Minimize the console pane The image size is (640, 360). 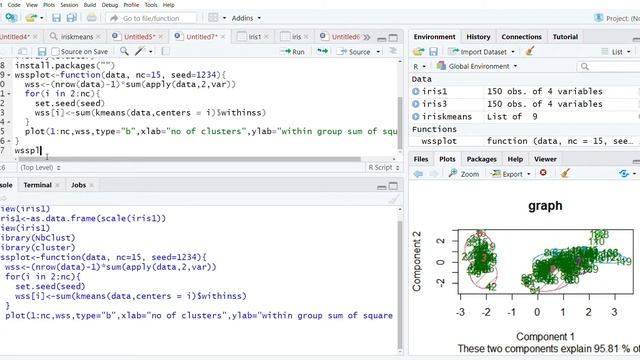382,187
